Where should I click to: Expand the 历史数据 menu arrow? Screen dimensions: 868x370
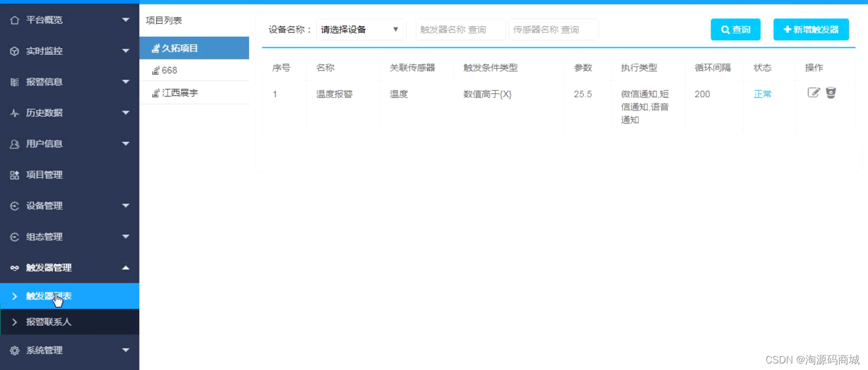(125, 113)
